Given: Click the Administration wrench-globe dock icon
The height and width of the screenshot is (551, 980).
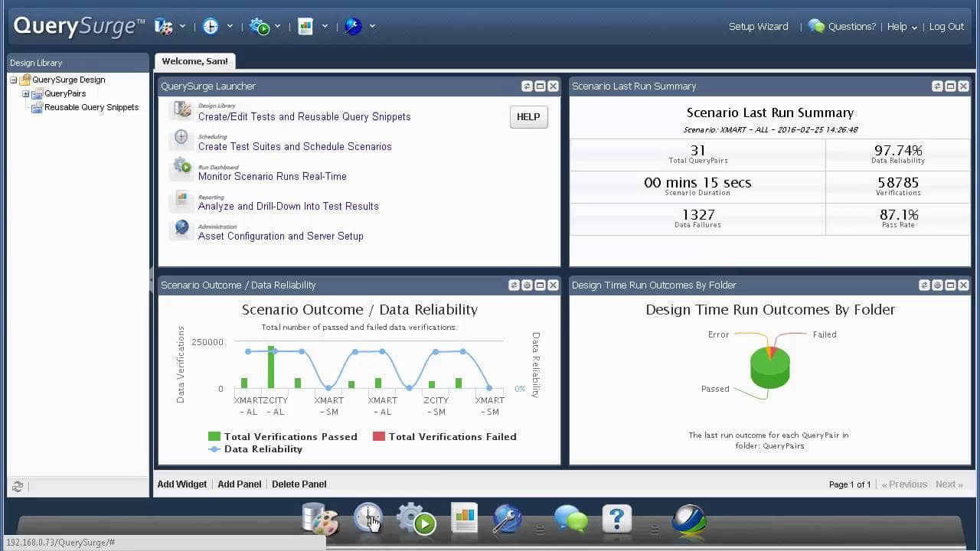Looking at the screenshot, I should (507, 519).
